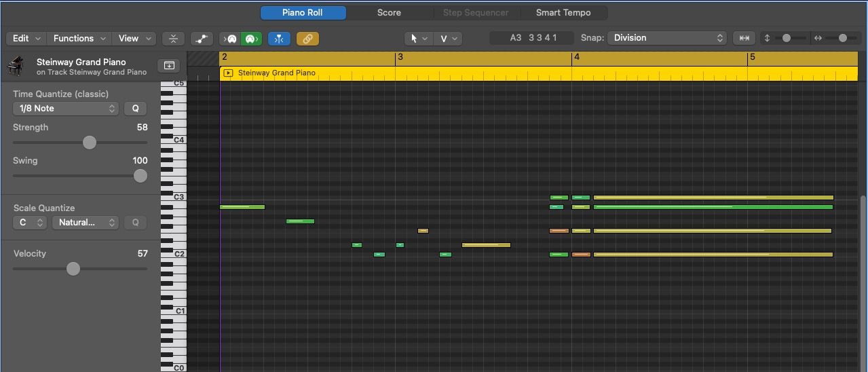The image size is (868, 372).
Task: Click the C2 key on the piano keyboard
Action: coord(173,254)
